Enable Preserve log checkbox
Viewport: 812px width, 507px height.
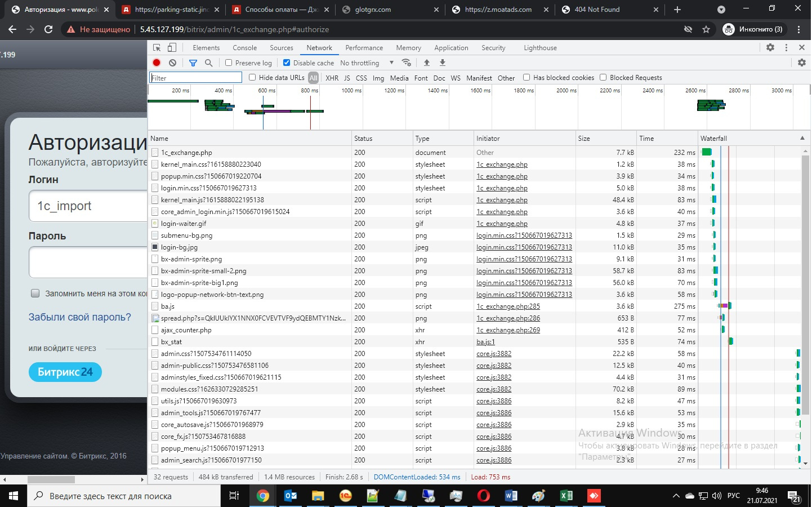click(229, 63)
